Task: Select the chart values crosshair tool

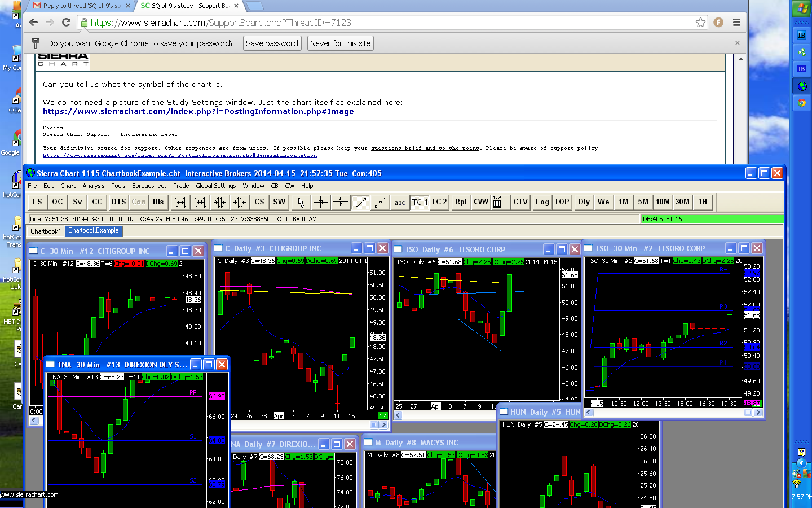Action: [321, 202]
